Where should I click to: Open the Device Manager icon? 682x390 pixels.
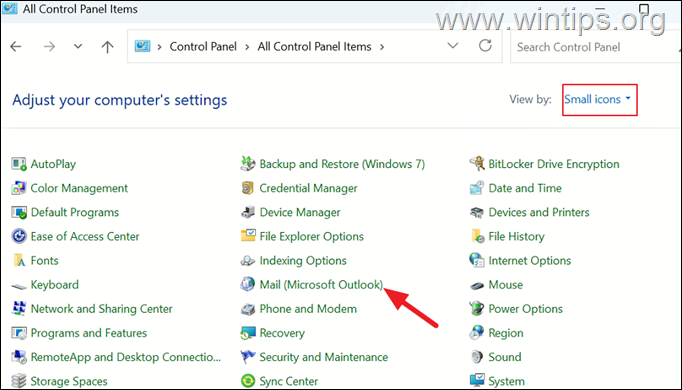click(247, 212)
